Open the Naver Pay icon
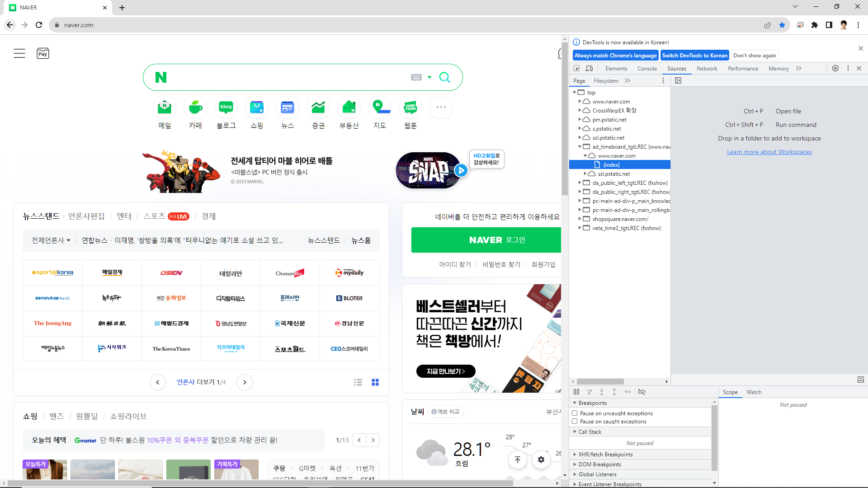 (42, 54)
